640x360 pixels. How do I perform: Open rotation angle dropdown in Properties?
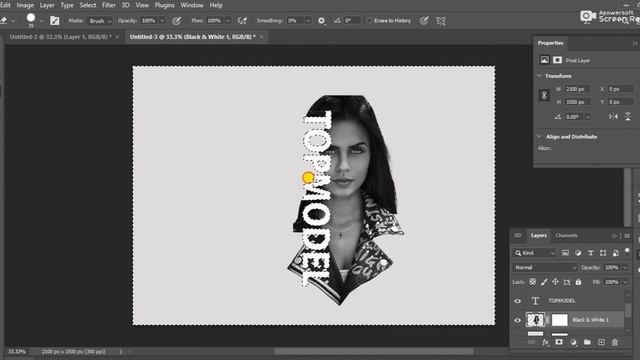[x=588, y=117]
